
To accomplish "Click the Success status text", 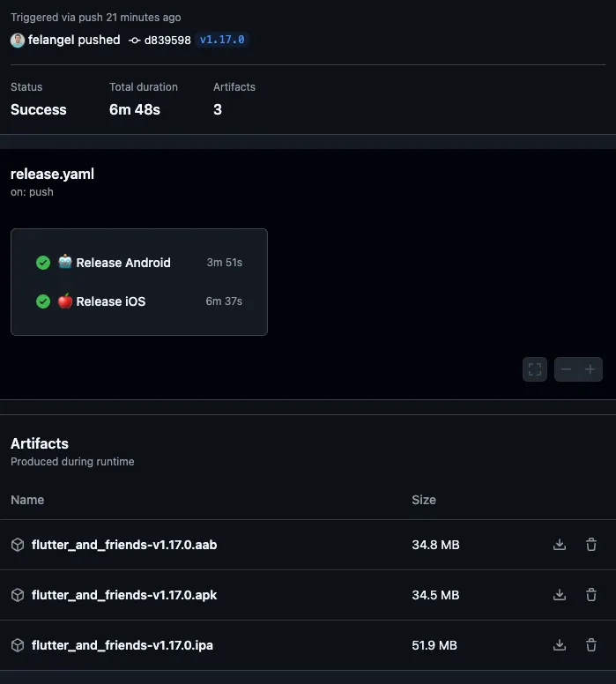I will 39,109.
